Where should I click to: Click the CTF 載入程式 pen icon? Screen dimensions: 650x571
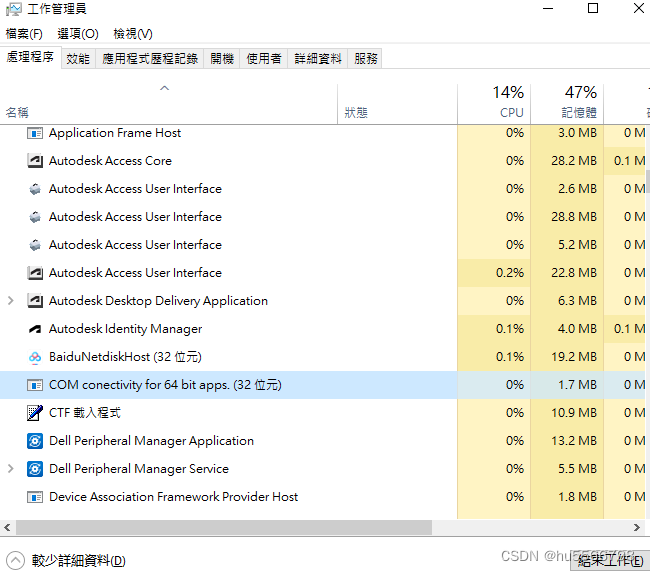(x=35, y=413)
